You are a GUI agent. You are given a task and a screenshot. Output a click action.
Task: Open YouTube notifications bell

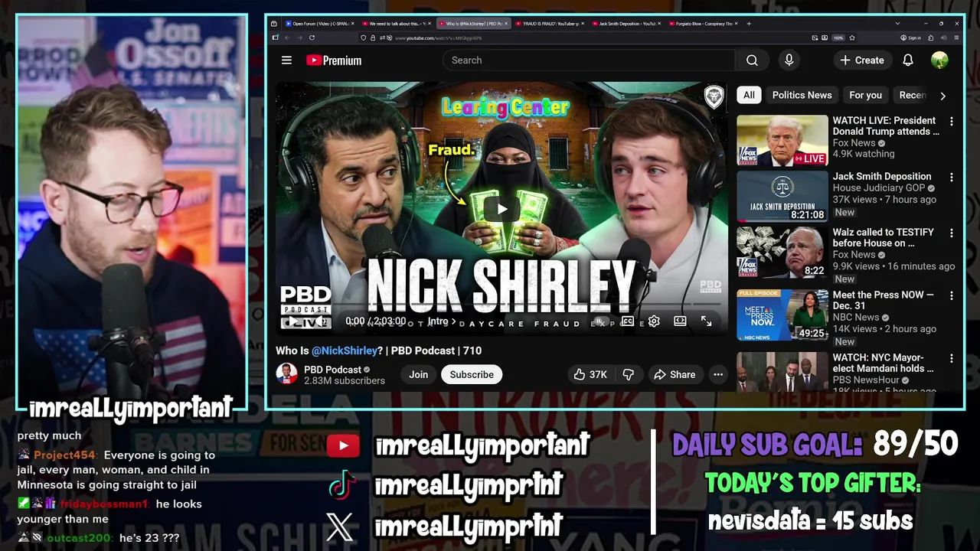[907, 60]
